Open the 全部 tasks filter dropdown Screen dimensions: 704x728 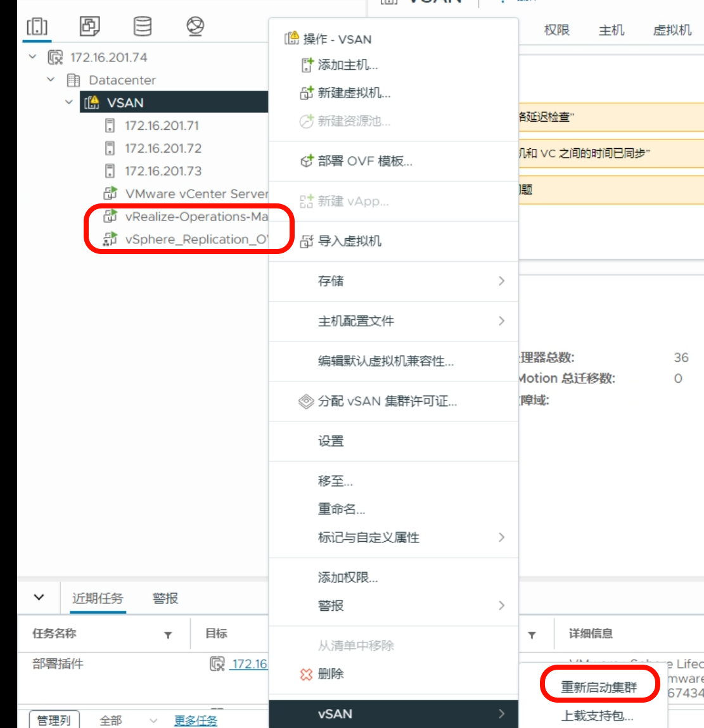[x=129, y=720]
